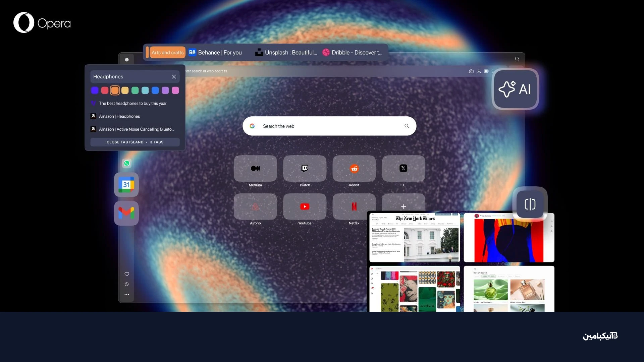Click Close Tab Island button
The width and height of the screenshot is (644, 362).
pos(135,142)
